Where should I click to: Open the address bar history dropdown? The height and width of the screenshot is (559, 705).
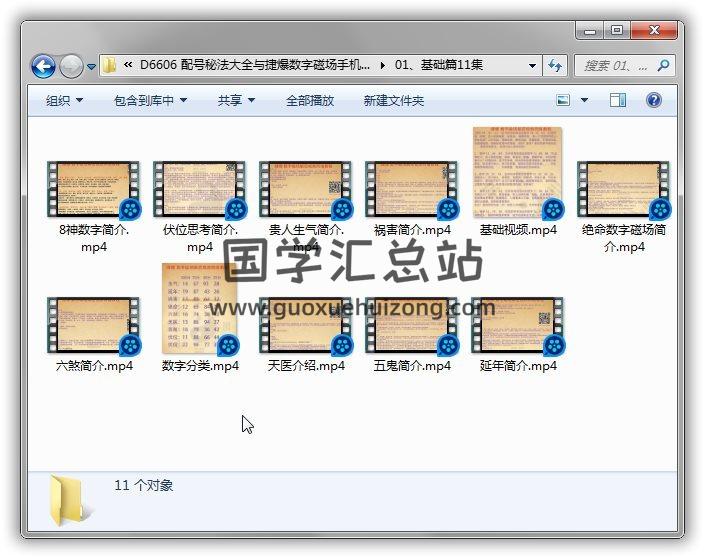pyautogui.click(x=532, y=66)
